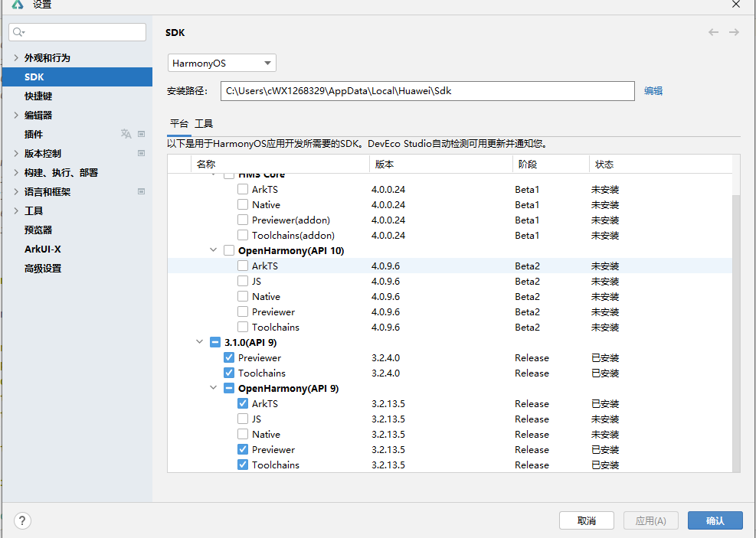Click the 版本 column header
This screenshot has height=538, width=756.
(x=440, y=165)
